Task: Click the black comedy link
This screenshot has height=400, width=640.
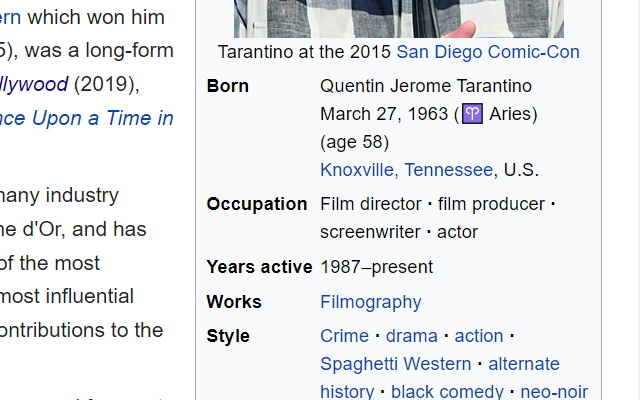Action: pyautogui.click(x=447, y=392)
